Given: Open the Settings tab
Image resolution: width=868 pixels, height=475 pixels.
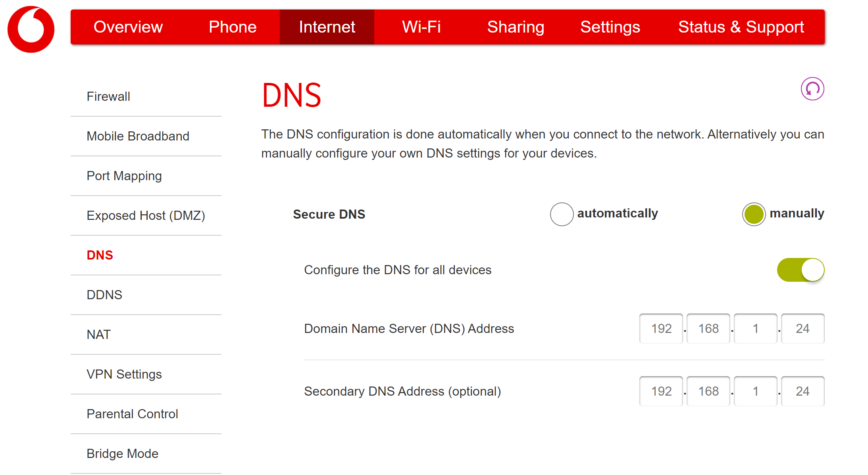Looking at the screenshot, I should coord(610,27).
